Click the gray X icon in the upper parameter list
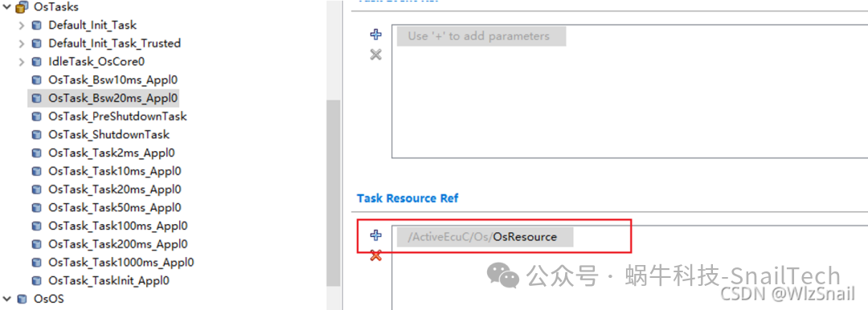The width and height of the screenshot is (868, 310). point(376,55)
